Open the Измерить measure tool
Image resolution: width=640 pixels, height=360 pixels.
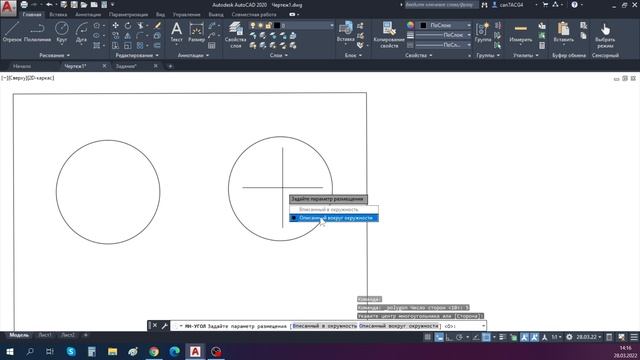point(521,32)
